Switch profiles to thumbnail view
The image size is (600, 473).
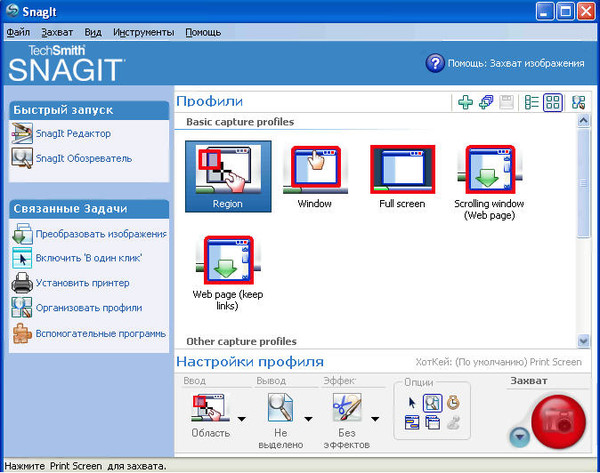coord(553,102)
